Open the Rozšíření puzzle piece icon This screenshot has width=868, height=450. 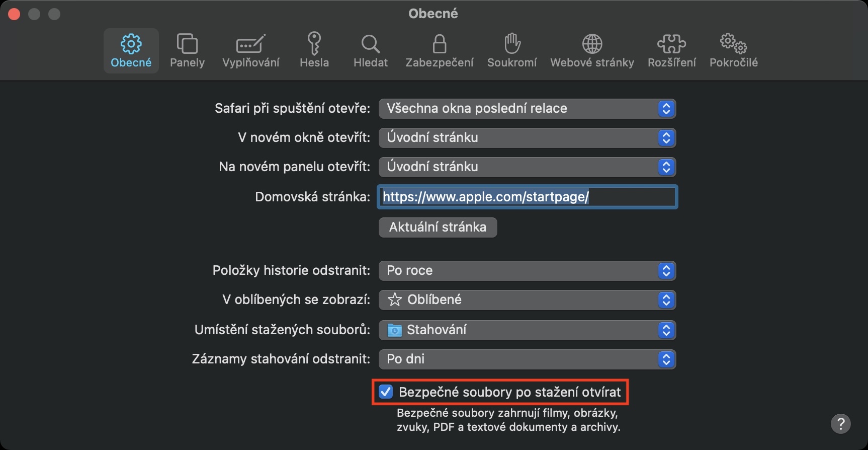[671, 44]
